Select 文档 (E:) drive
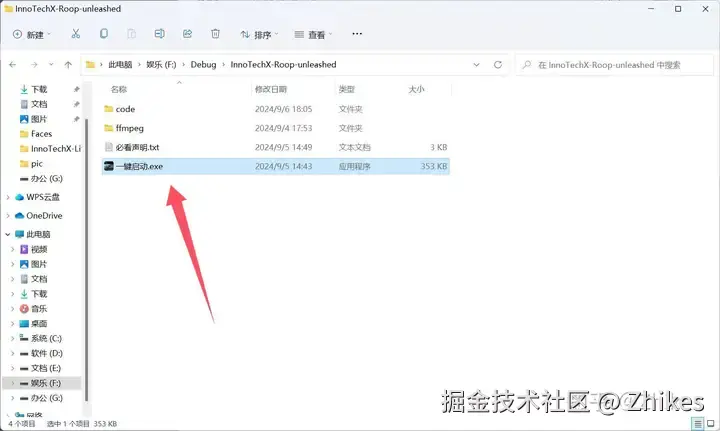Viewport: 720px width, 431px height. point(45,369)
